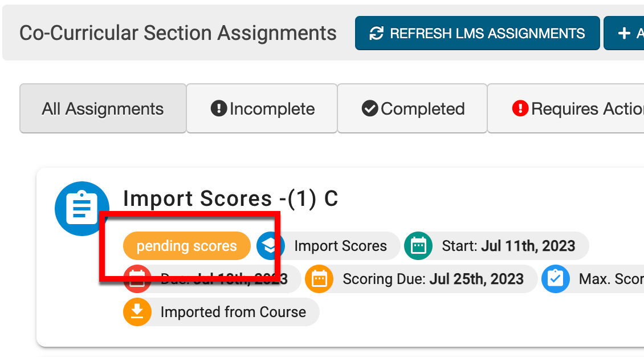Click the blue layers icon beside Import Scores
This screenshot has width=644, height=357.
(x=271, y=246)
